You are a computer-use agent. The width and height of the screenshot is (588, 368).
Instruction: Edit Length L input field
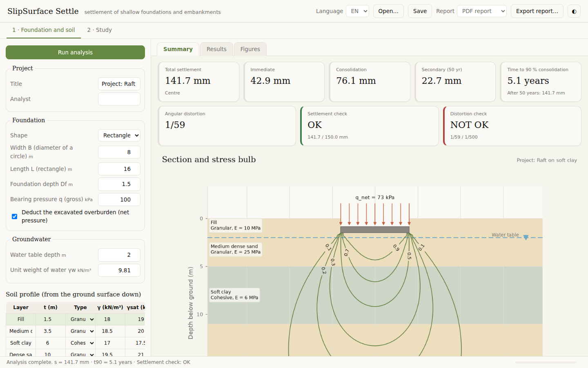click(x=119, y=169)
